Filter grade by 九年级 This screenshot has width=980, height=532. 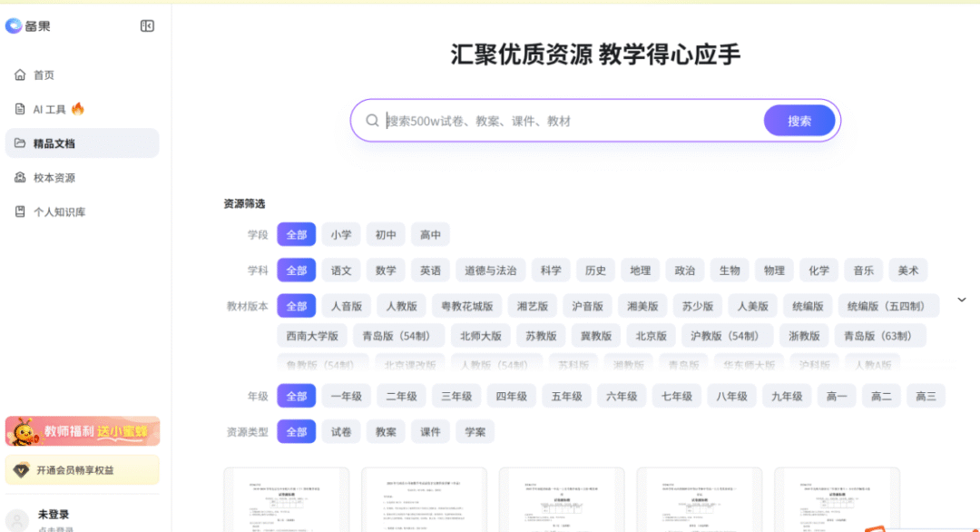click(x=787, y=396)
